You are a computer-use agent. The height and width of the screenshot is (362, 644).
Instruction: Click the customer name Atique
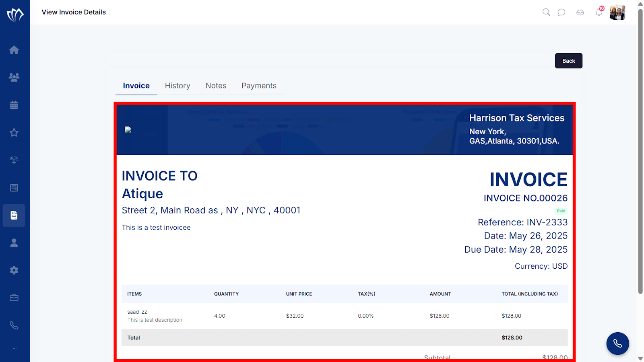(142, 194)
